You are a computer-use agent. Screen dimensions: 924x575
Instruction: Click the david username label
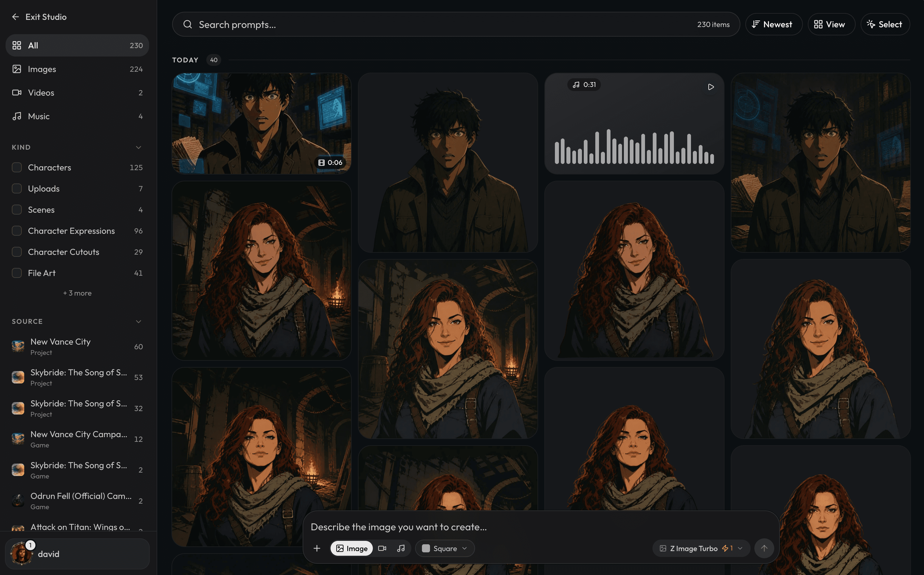49,554
